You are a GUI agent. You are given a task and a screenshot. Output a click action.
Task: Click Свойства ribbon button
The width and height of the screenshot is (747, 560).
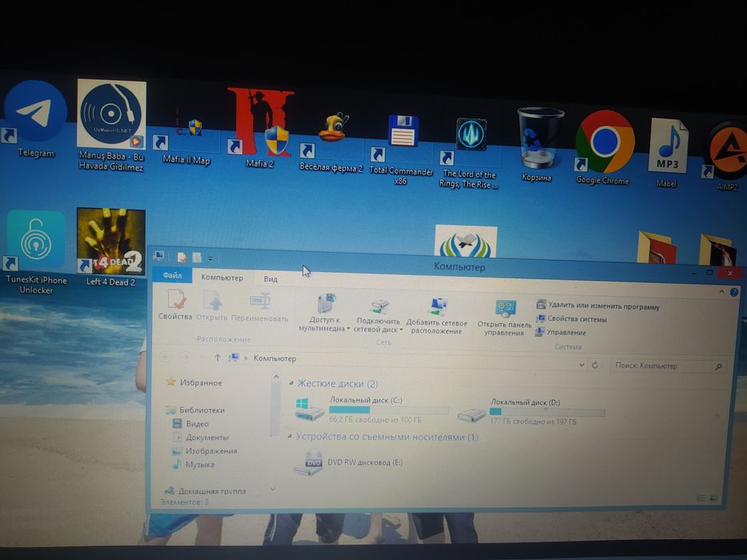(175, 306)
